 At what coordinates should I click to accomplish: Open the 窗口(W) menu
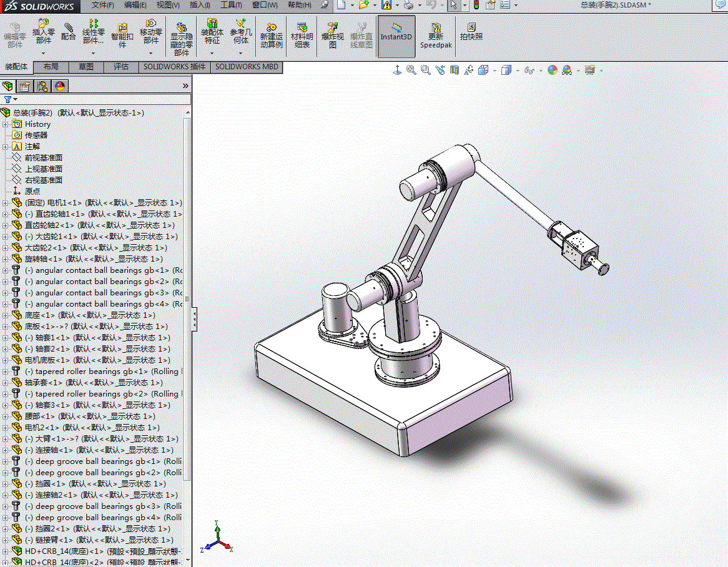[x=265, y=5]
